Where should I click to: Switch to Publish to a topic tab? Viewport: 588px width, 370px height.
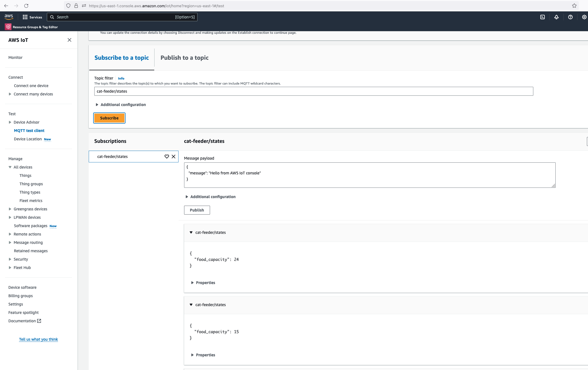(184, 58)
